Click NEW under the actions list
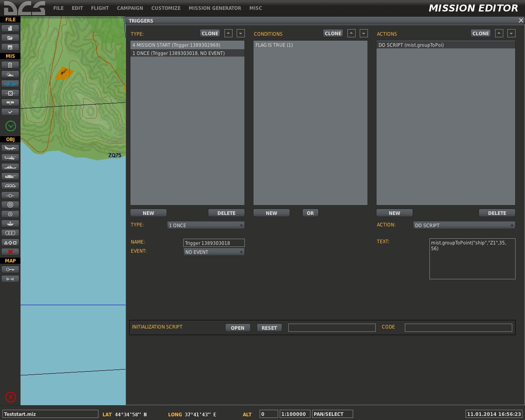The image size is (525, 420). pyautogui.click(x=395, y=213)
